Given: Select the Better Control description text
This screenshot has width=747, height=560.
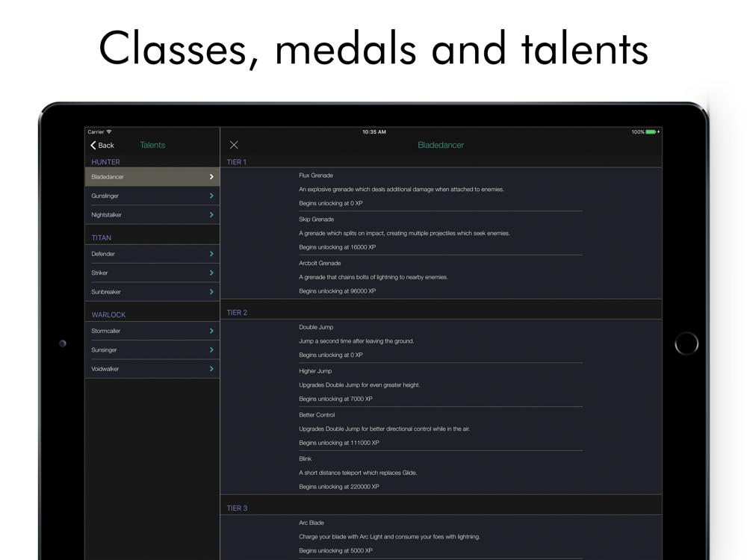Looking at the screenshot, I should point(384,429).
